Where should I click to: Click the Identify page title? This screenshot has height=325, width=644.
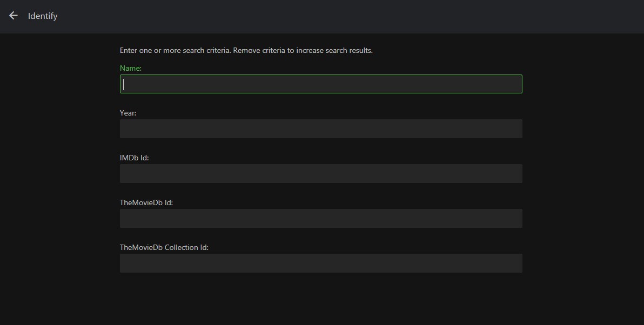click(43, 16)
